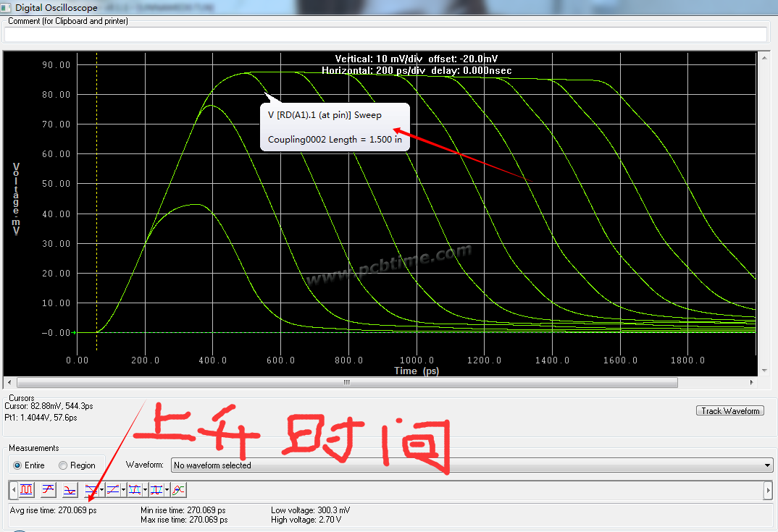This screenshot has width=778, height=532.
Task: Open the rise time icon's dropdown arrow
Action: pos(124,490)
